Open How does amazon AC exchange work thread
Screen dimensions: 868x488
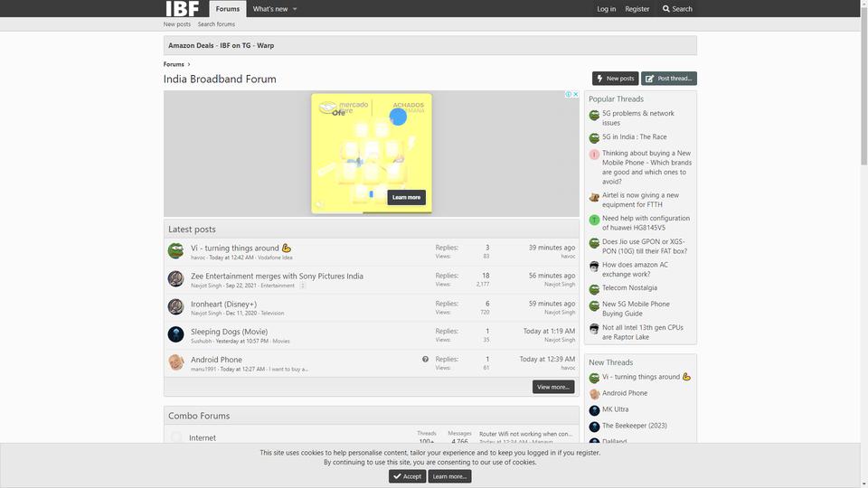tap(635, 269)
